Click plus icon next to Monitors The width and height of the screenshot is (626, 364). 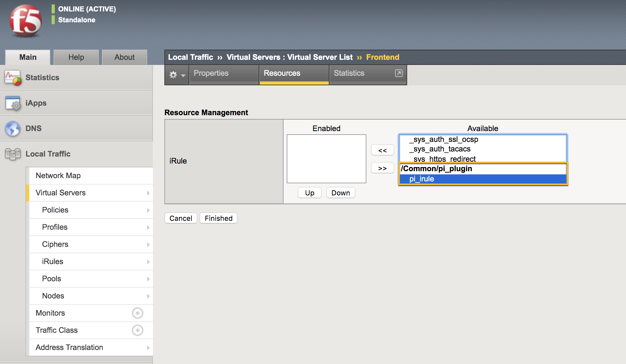click(x=137, y=313)
